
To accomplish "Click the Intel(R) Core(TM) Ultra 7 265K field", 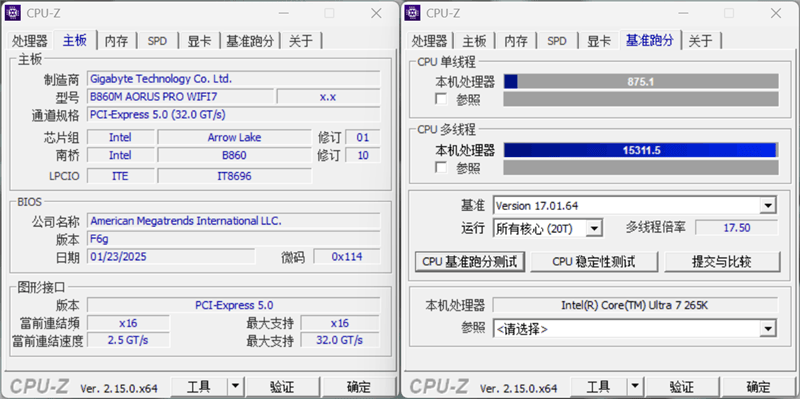I will (x=635, y=305).
